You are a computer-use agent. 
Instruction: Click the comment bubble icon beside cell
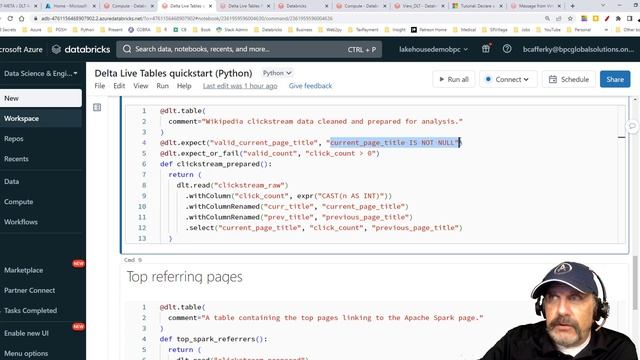tap(632, 126)
